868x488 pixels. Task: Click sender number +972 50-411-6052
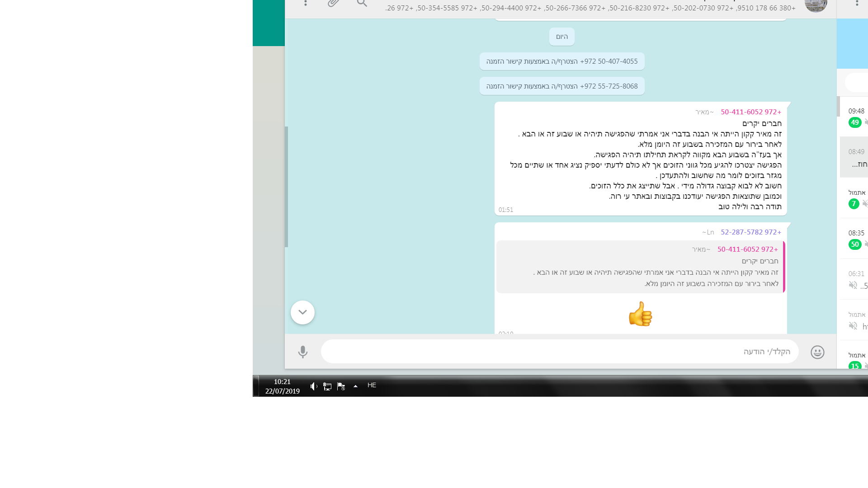tap(750, 112)
